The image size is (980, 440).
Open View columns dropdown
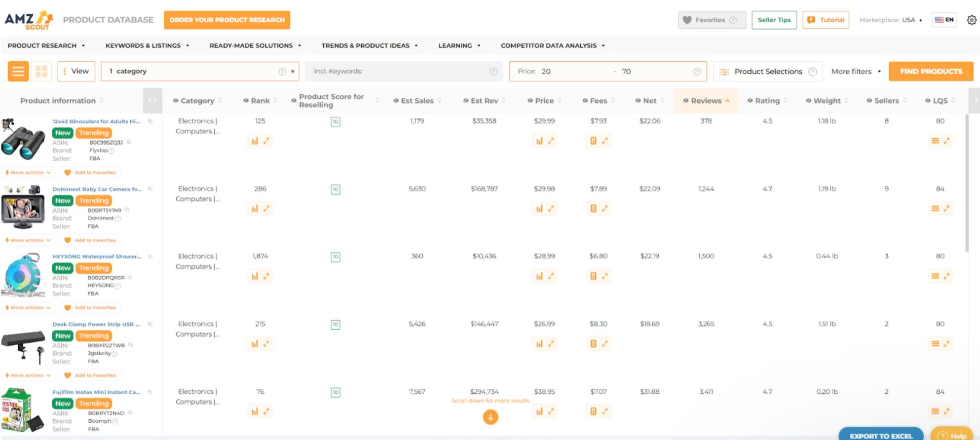pos(76,72)
